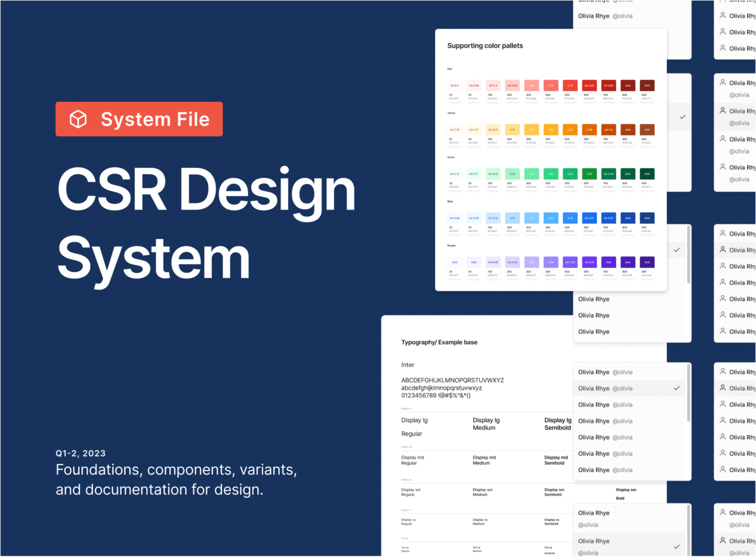Click the Display md Regular sample

pos(413,460)
